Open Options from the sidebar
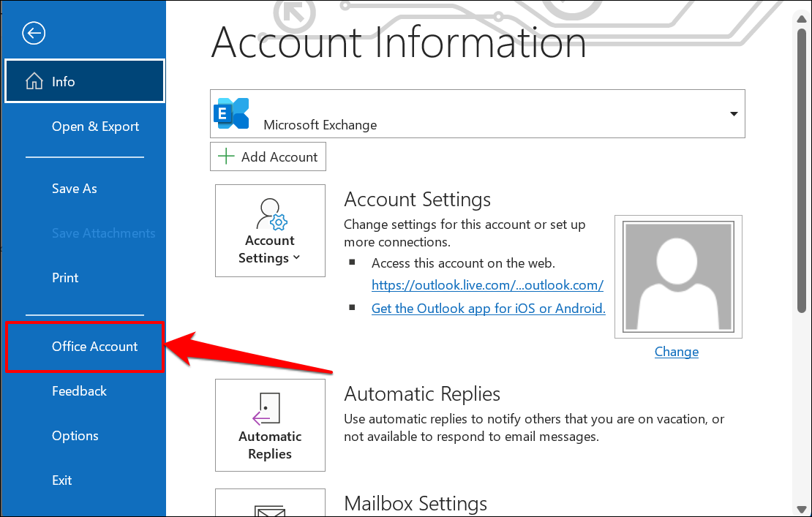Viewport: 812px width, 517px height. click(x=75, y=436)
